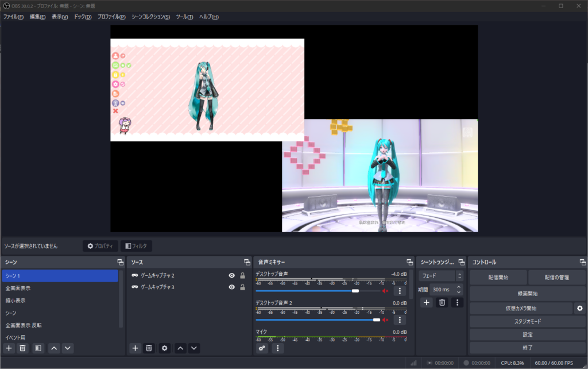
Task: Open the フェード transition dropdown
Action: [x=441, y=276]
